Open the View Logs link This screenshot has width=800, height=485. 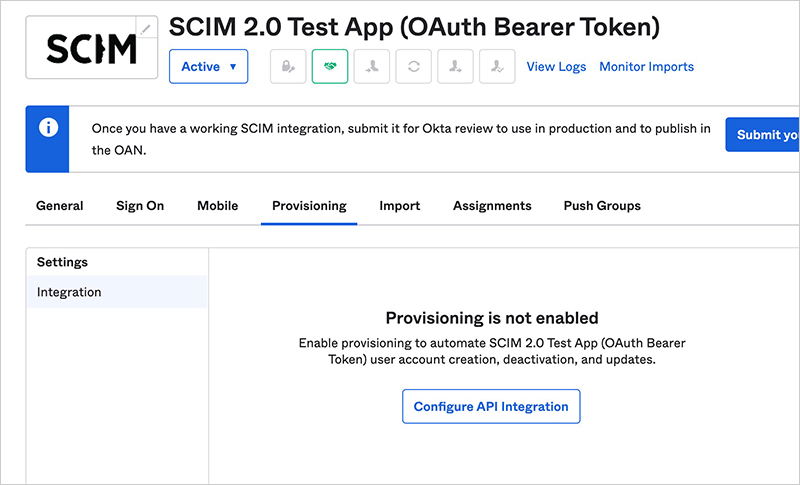point(556,67)
